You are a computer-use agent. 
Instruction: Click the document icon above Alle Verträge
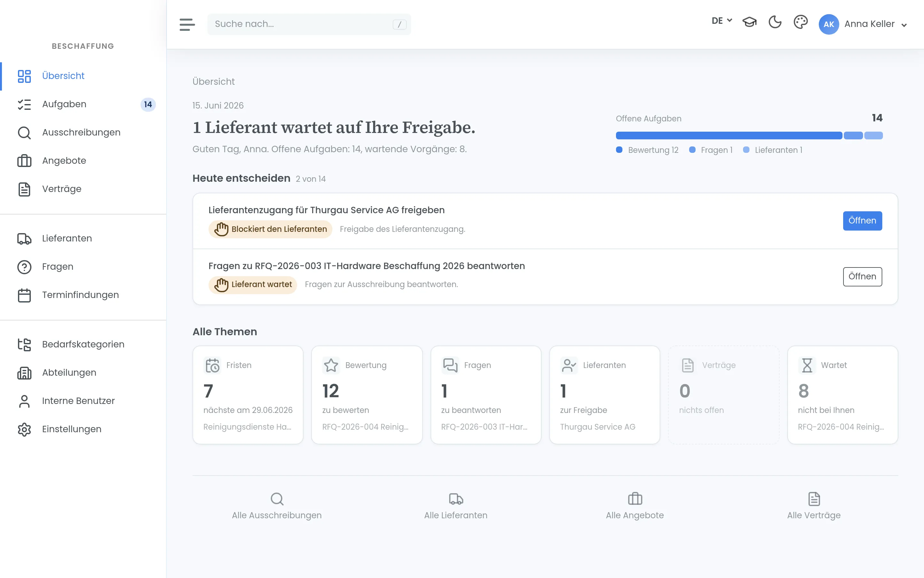pos(814,499)
